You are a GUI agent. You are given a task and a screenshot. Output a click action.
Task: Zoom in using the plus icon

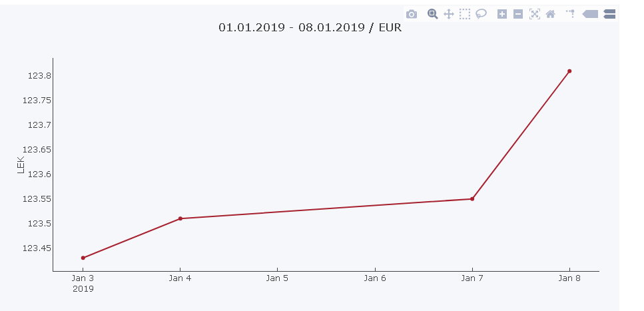pos(502,14)
